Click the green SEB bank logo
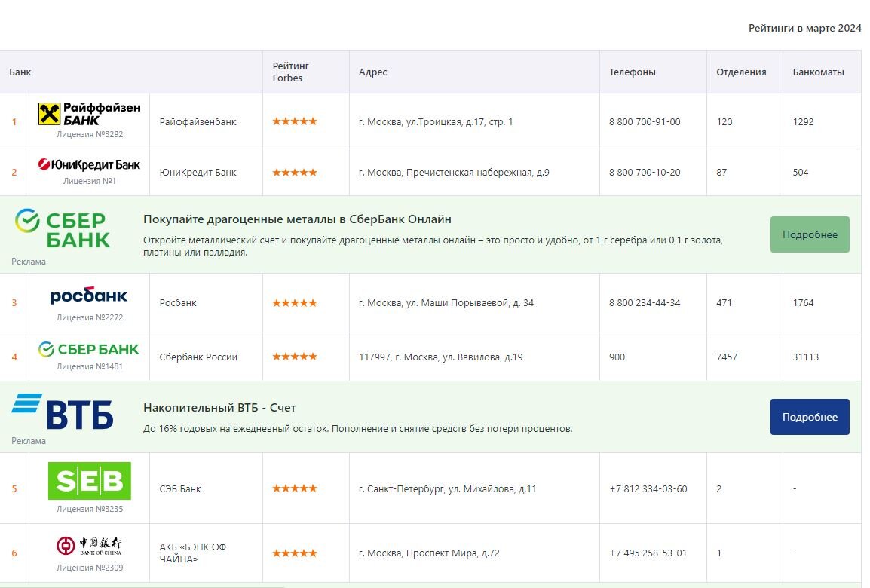Screen dimensions: 870x588 click(x=89, y=481)
